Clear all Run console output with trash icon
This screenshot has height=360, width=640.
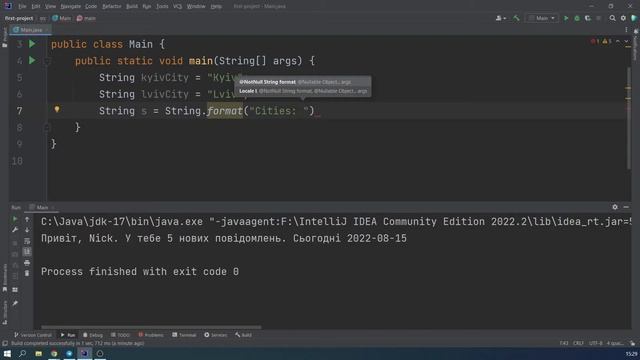pos(27,273)
